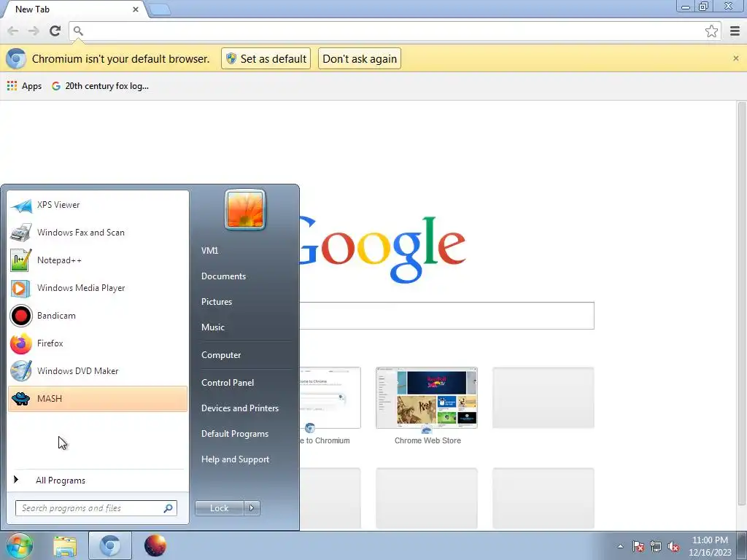Open the shutdown options arrow next to Lock
Image resolution: width=747 pixels, height=560 pixels.
(252, 508)
